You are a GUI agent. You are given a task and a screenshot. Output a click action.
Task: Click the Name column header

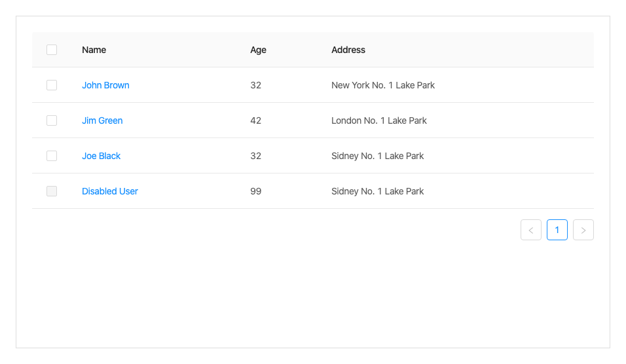pyautogui.click(x=94, y=50)
